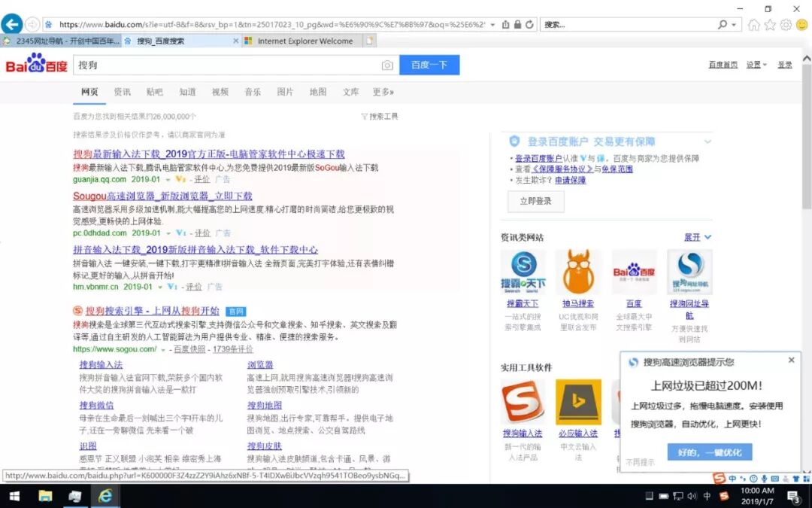Switch to the 图片 tab

(x=286, y=92)
